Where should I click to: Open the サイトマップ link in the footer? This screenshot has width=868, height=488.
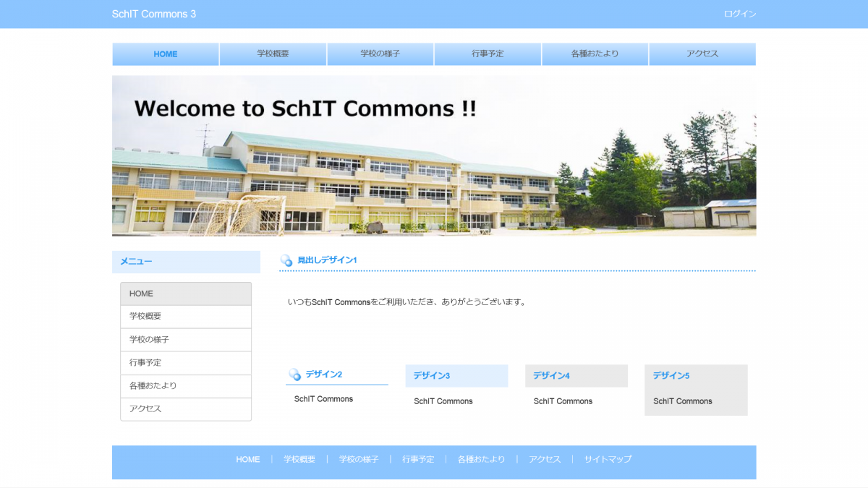[x=608, y=459]
